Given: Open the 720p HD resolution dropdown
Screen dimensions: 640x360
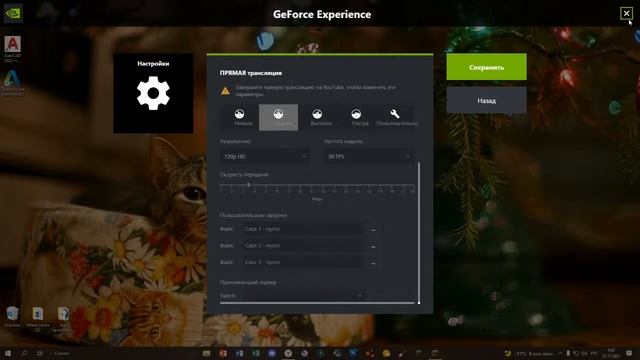Looking at the screenshot, I should click(264, 156).
